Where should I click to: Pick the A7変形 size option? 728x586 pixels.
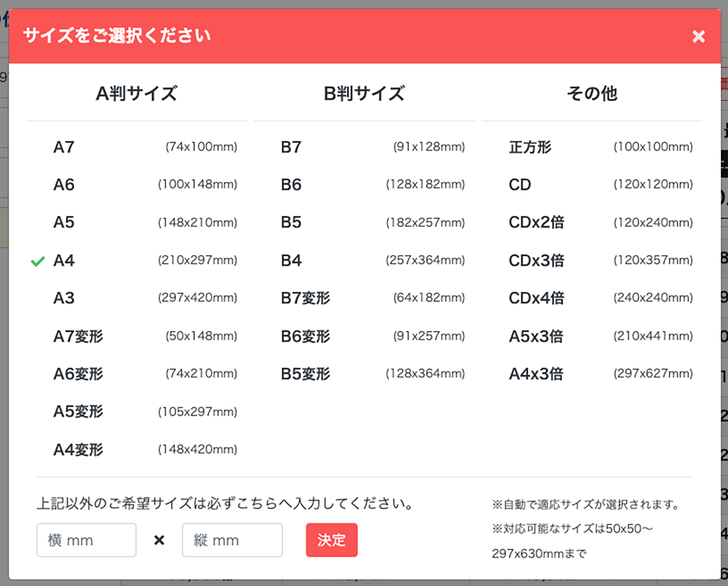click(77, 336)
